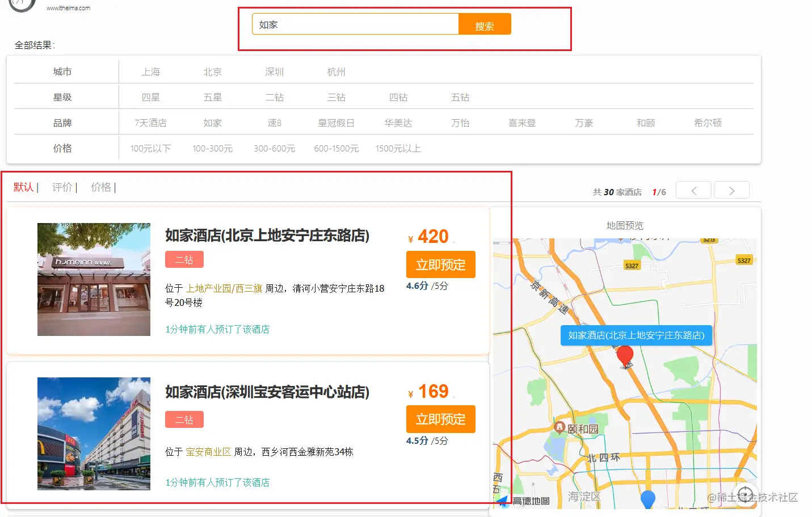The height and width of the screenshot is (517, 812).
Task: Choose the 100-300元 price range
Action: pyautogui.click(x=213, y=149)
